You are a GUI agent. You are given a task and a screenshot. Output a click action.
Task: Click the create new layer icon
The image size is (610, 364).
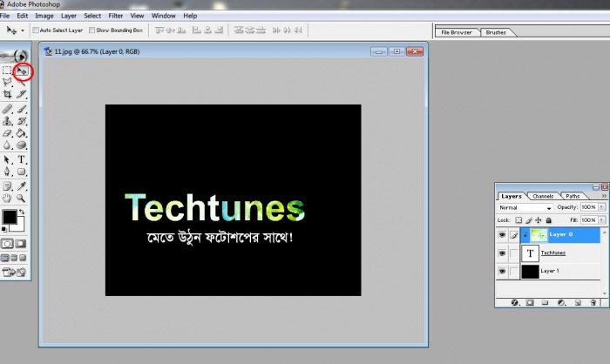[x=577, y=302]
